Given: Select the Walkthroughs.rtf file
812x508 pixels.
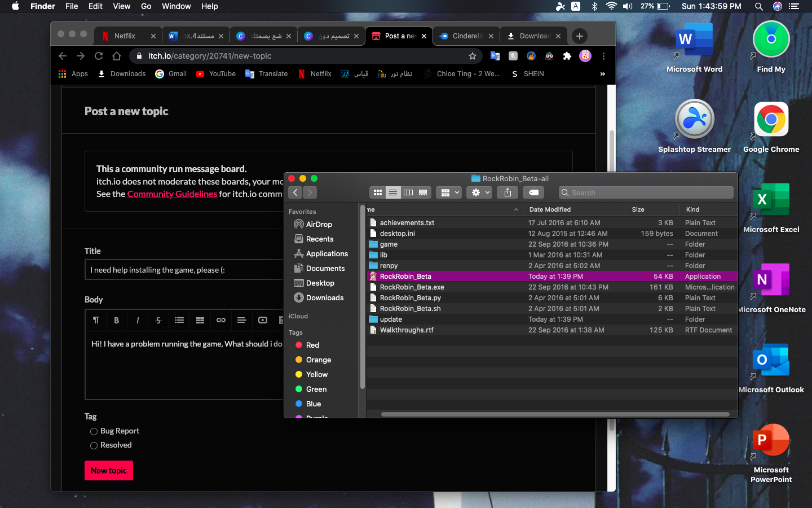Looking at the screenshot, I should coord(552,330).
